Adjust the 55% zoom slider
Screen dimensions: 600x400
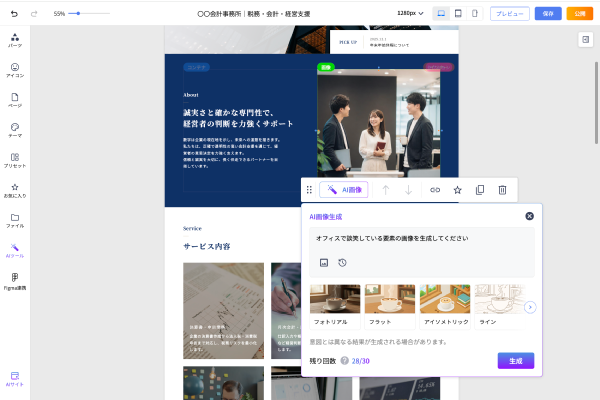pyautogui.click(x=89, y=13)
